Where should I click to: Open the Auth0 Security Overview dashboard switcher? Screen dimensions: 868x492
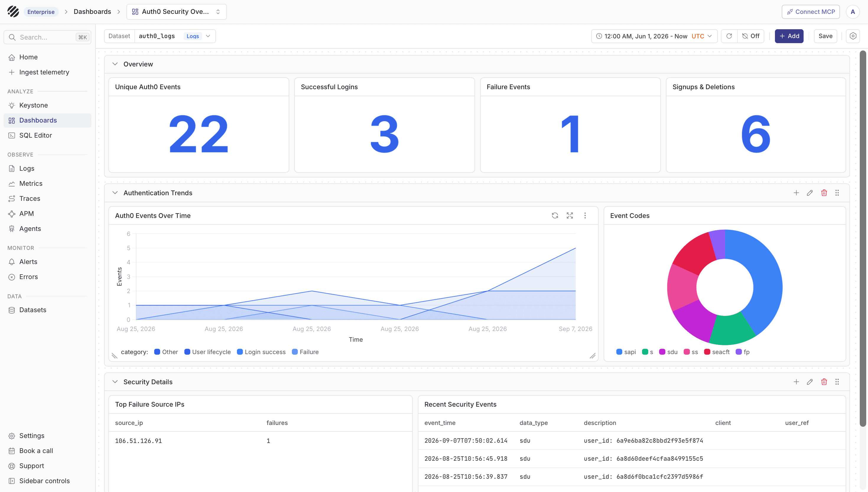[176, 12]
